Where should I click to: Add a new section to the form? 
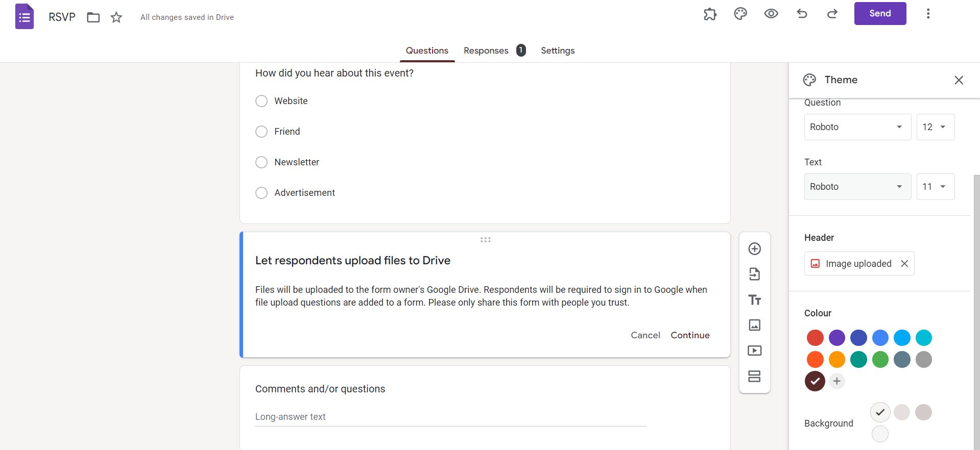[x=754, y=376]
